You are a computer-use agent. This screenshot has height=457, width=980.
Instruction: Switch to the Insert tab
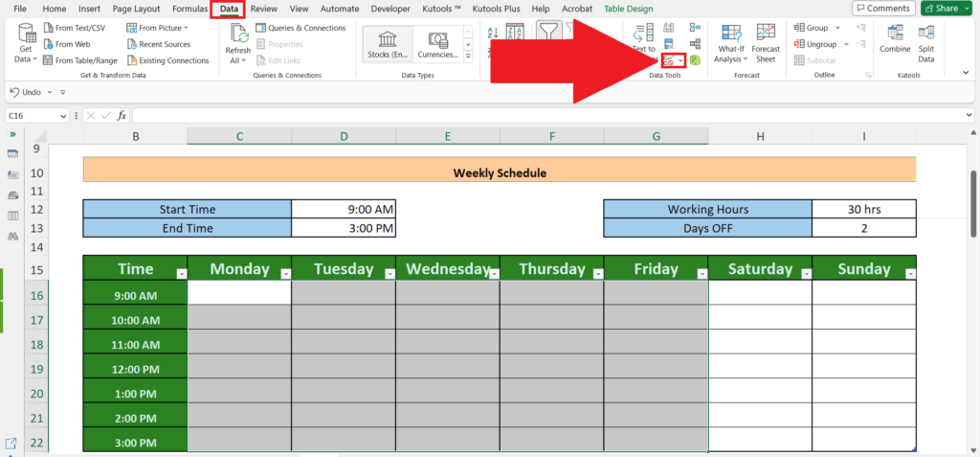pos(89,9)
